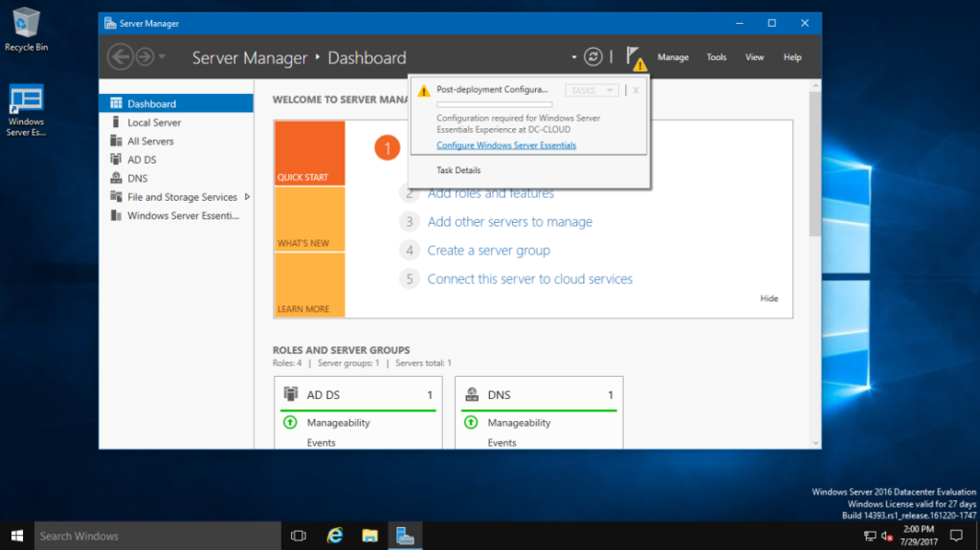Click Configure Windows Server Essentials link
This screenshot has width=980, height=550.
pyautogui.click(x=506, y=145)
